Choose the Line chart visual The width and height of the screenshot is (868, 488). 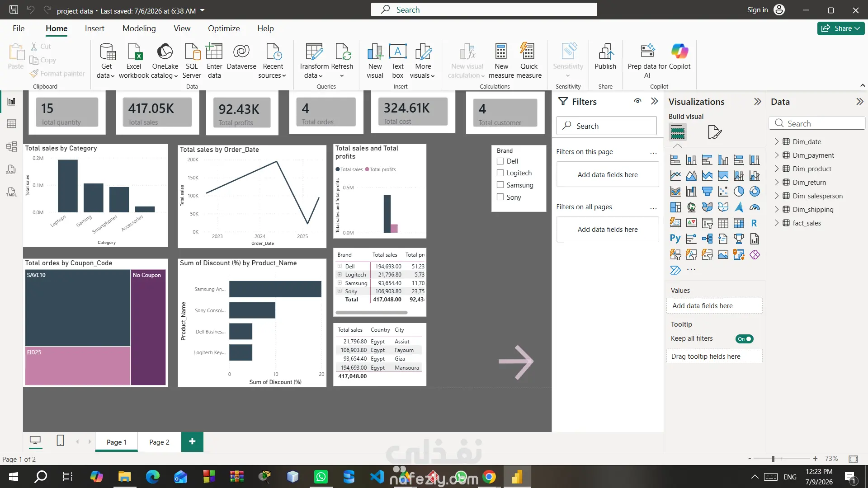[x=675, y=176]
